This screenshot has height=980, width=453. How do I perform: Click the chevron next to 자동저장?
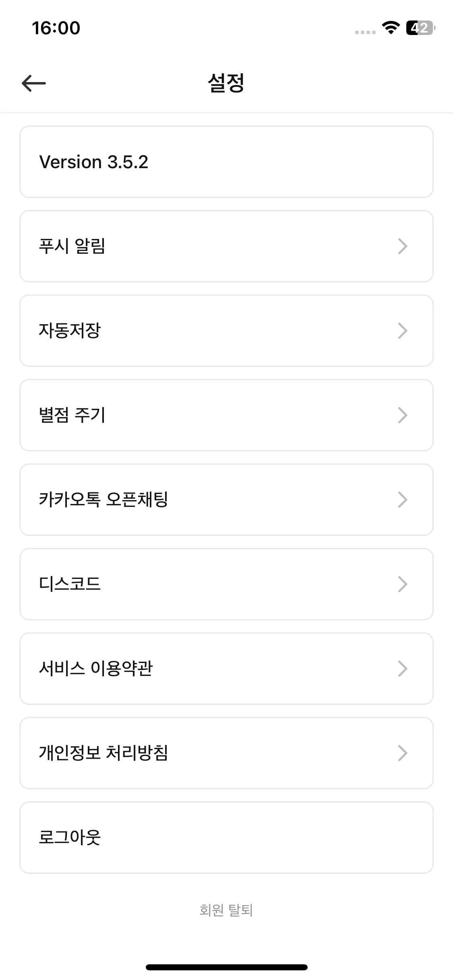(403, 331)
